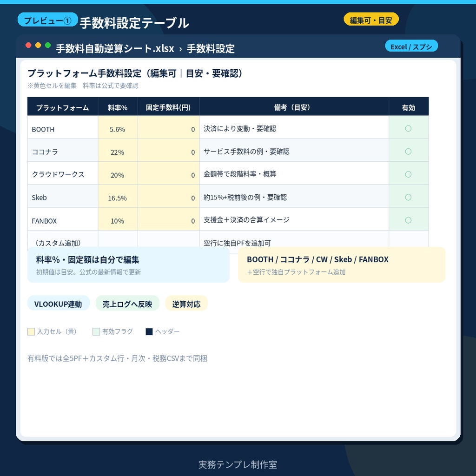This screenshot has width=476, height=476.
Task: Toggle the 有効 circle in クラウドワークス row
Action: 408,174
